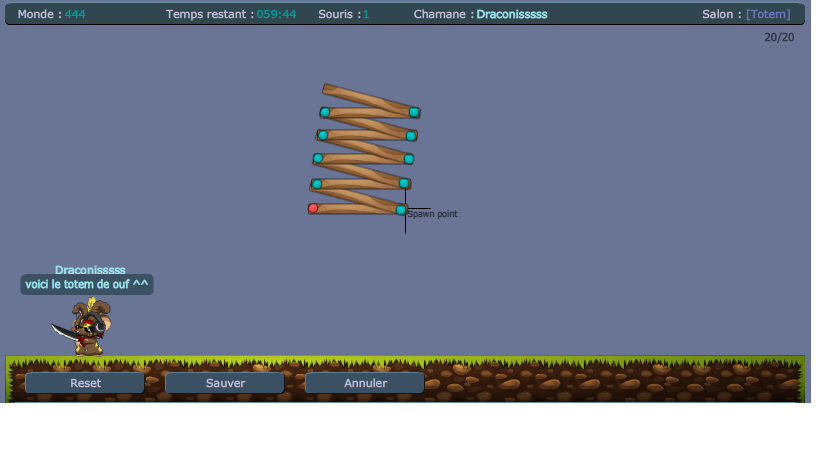This screenshot has height=460, width=819.
Task: Click the Monde 444 indicator
Action: (x=51, y=14)
